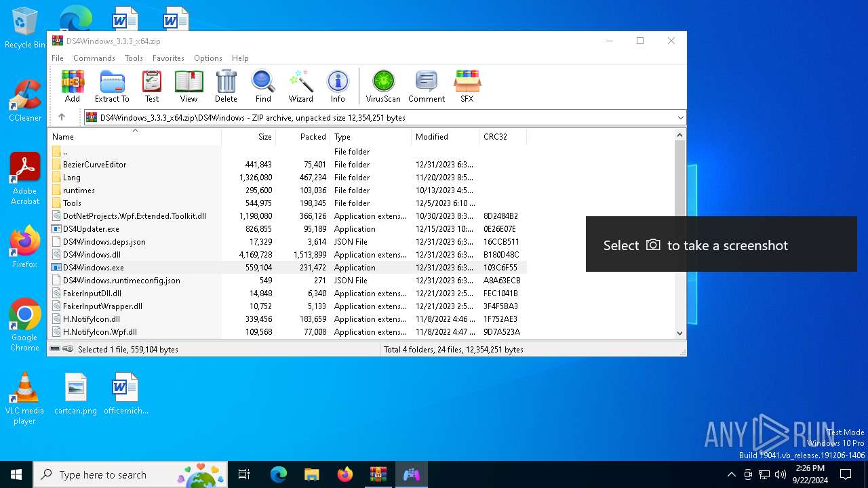Select FakerInputDll.dll file
Viewport: 868px width, 488px height.
coord(288,293)
